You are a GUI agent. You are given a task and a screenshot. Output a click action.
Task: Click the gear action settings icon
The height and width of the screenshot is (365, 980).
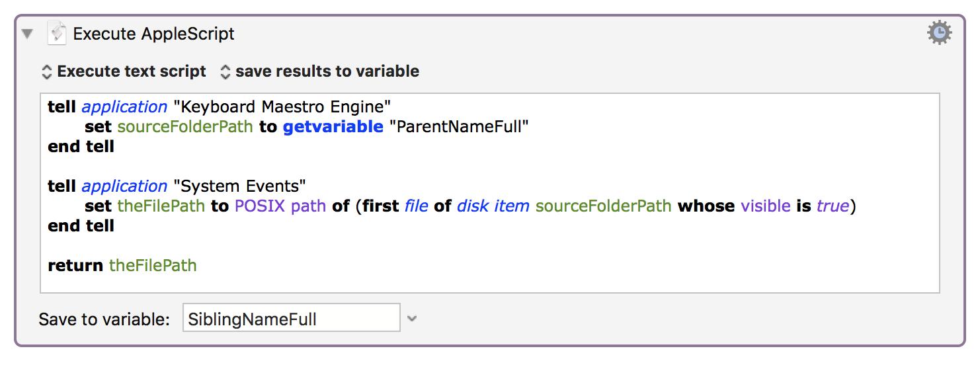pyautogui.click(x=939, y=32)
